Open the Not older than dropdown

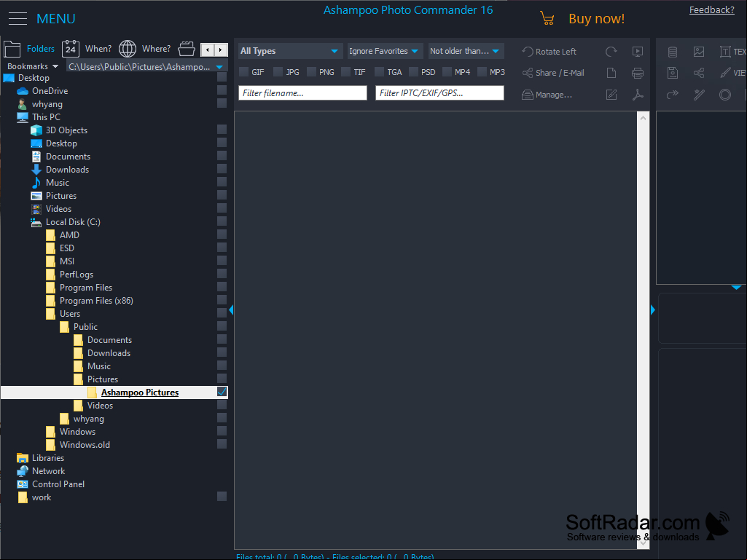pos(465,51)
